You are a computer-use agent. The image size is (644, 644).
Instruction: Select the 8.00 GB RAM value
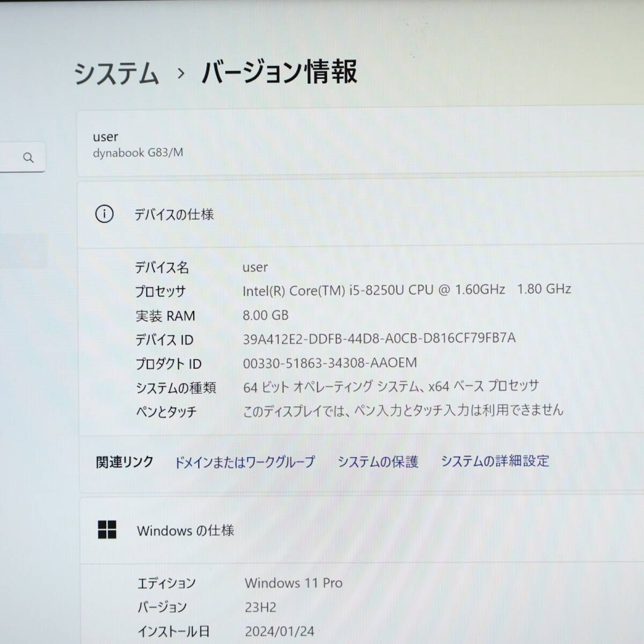(266, 315)
